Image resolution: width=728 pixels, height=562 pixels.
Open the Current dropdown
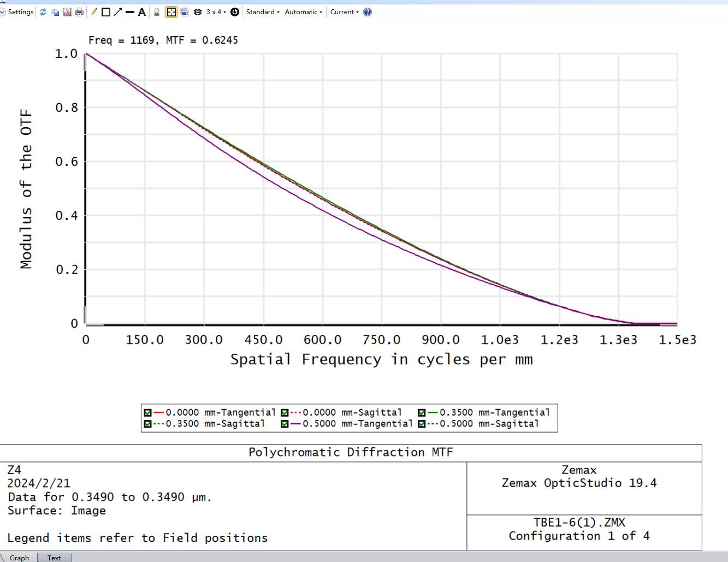coord(345,12)
